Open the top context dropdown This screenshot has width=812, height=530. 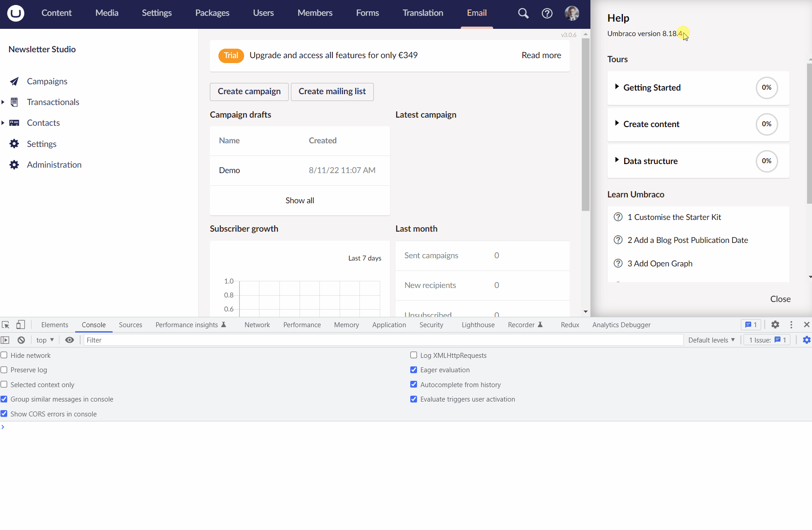pyautogui.click(x=45, y=340)
